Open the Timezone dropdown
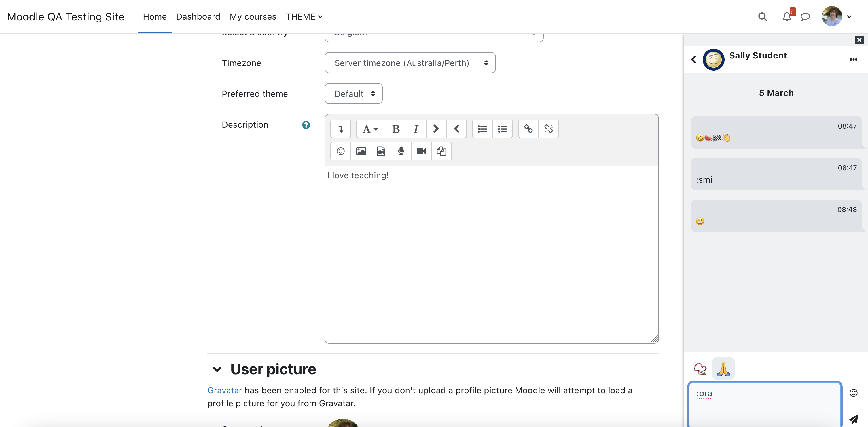868x427 pixels. [x=410, y=63]
